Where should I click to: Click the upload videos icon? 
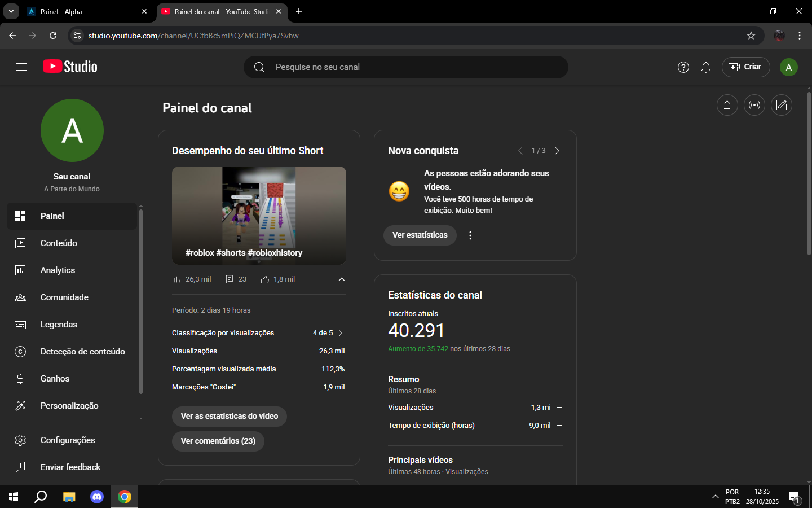click(727, 105)
